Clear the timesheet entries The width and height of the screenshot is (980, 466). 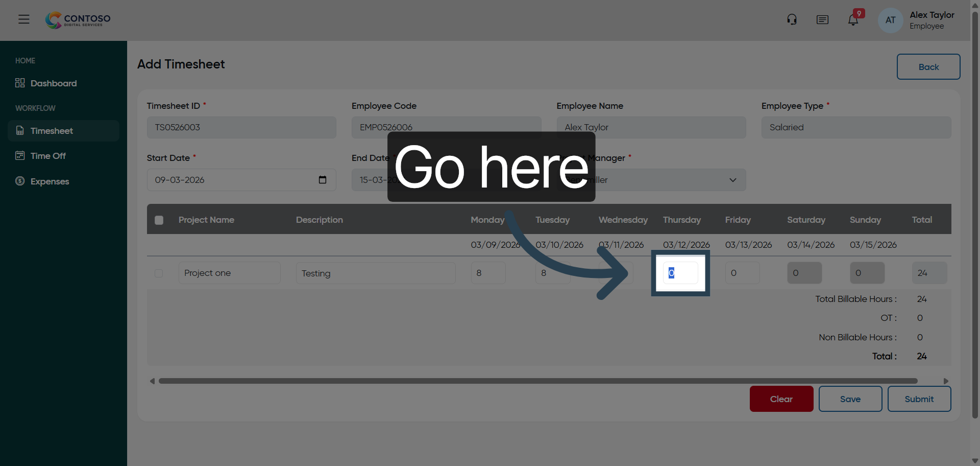781,399
